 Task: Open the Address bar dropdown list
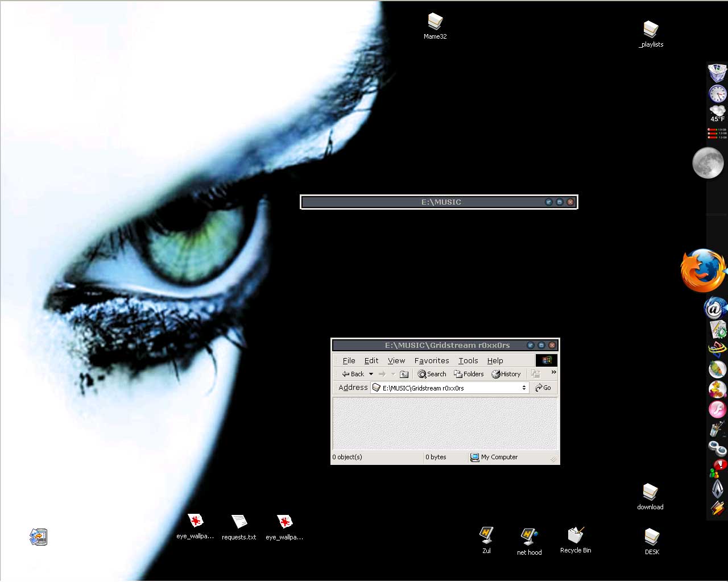point(524,388)
